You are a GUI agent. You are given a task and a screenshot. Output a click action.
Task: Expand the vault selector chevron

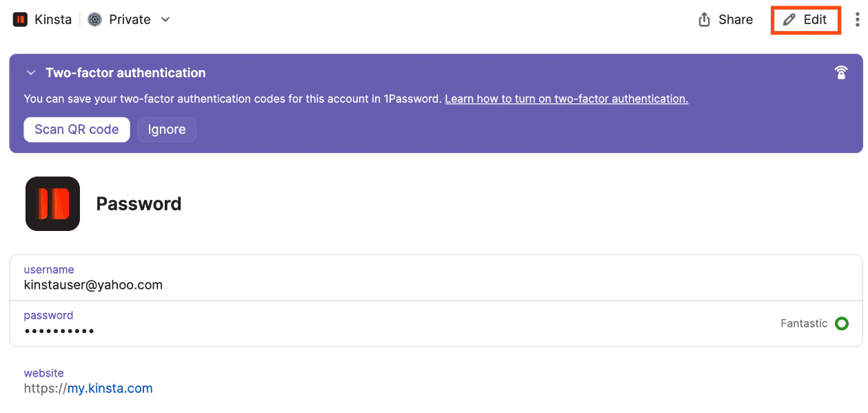click(165, 20)
